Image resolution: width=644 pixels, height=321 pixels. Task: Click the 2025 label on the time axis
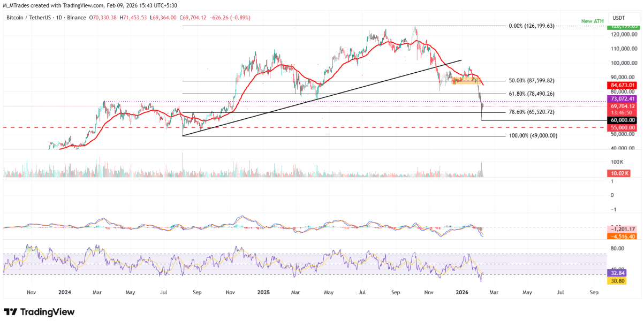(262, 293)
